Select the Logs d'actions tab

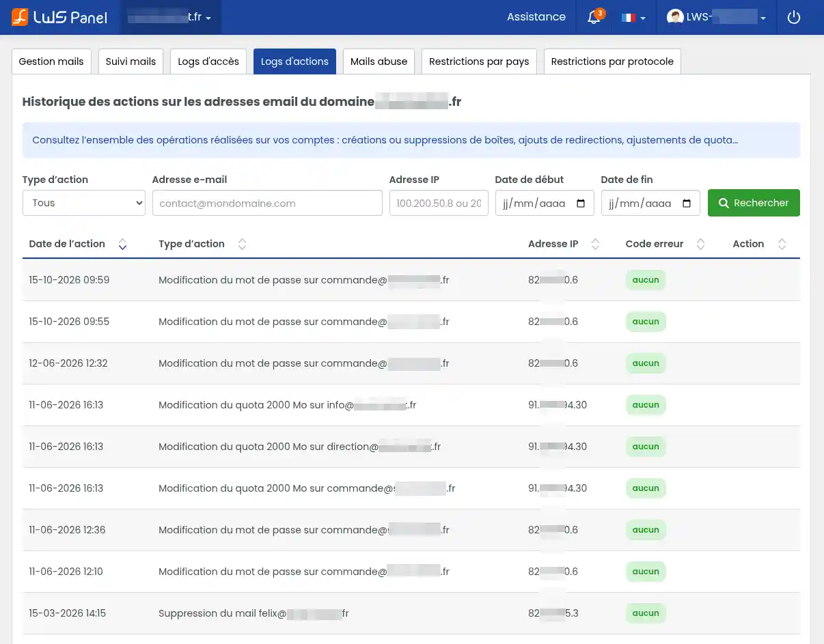[294, 61]
